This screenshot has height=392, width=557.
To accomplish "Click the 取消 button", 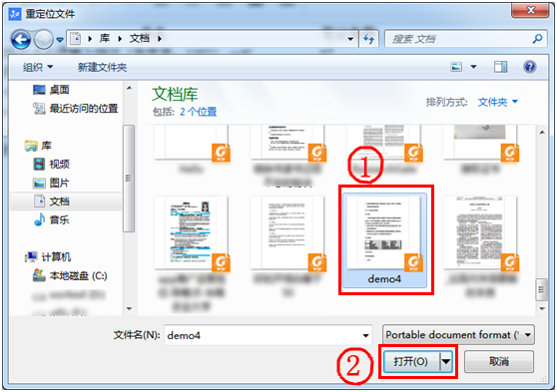I will tap(499, 361).
